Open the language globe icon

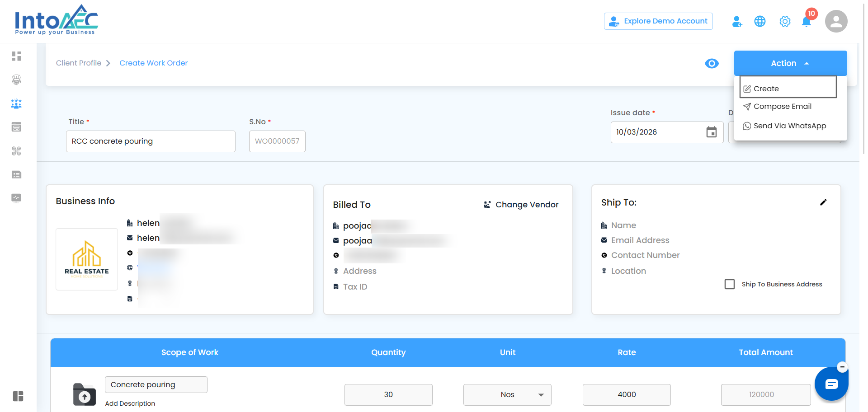point(760,21)
